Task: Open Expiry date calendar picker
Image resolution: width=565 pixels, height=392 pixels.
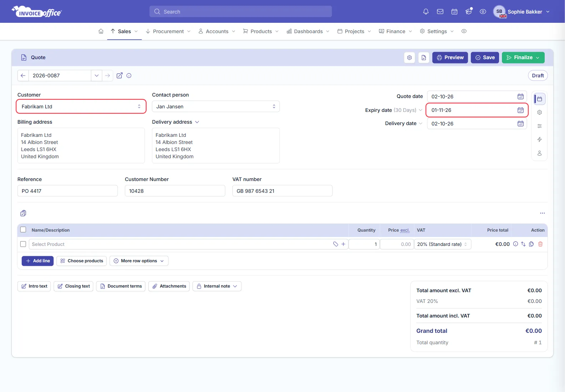Action: pos(520,110)
